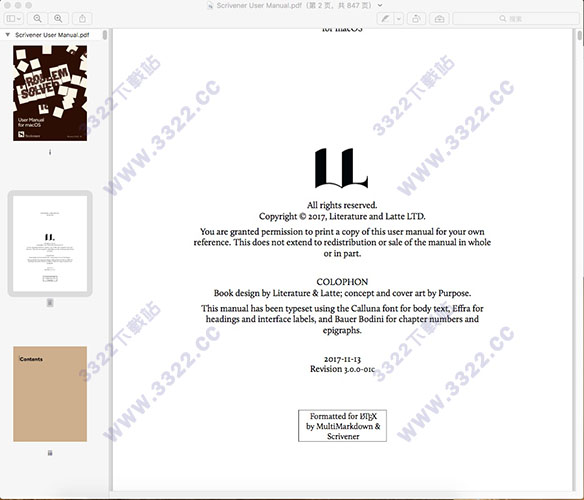Collapse the Scrivener User Manual.pdf disclosure triangle
Viewport: 584px width, 500px height.
pyautogui.click(x=7, y=35)
